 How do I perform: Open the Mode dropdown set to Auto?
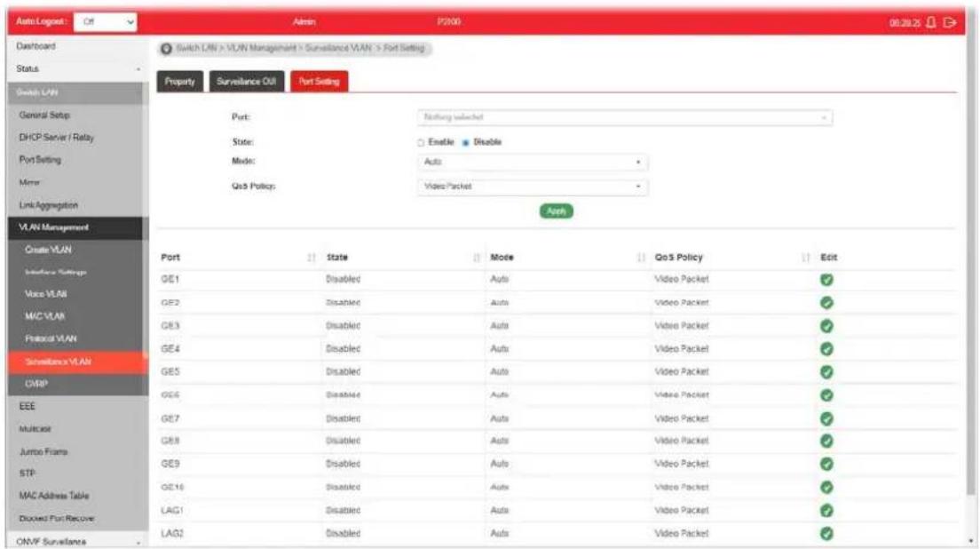(533, 162)
